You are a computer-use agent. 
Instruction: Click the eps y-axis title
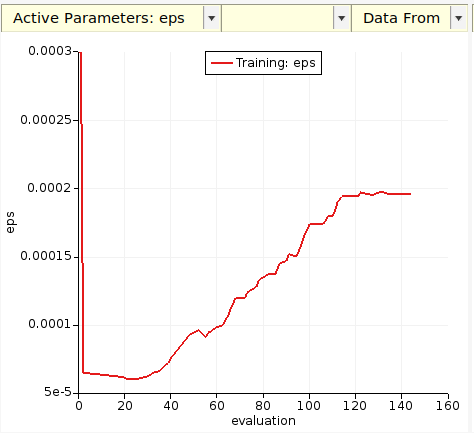point(10,222)
